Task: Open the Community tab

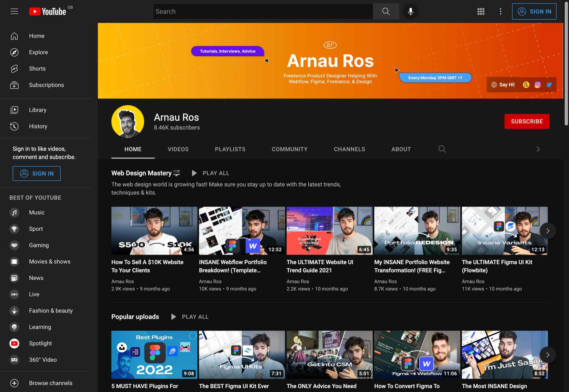Action: [x=290, y=149]
